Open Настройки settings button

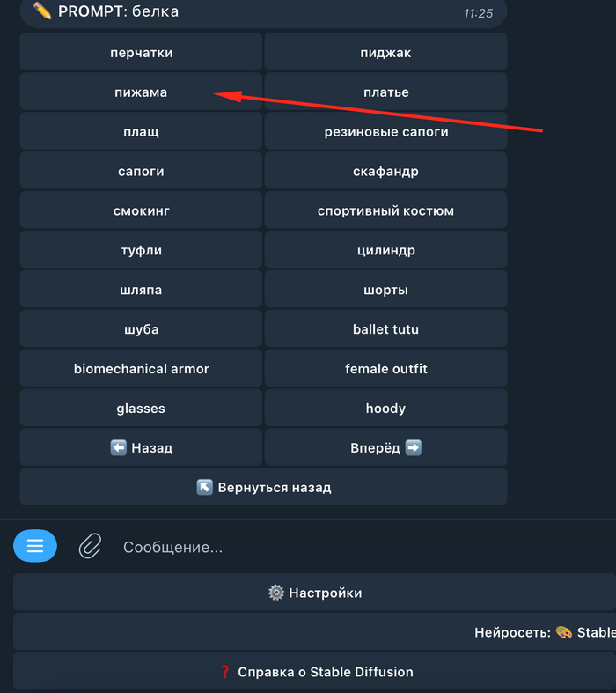[x=314, y=593]
